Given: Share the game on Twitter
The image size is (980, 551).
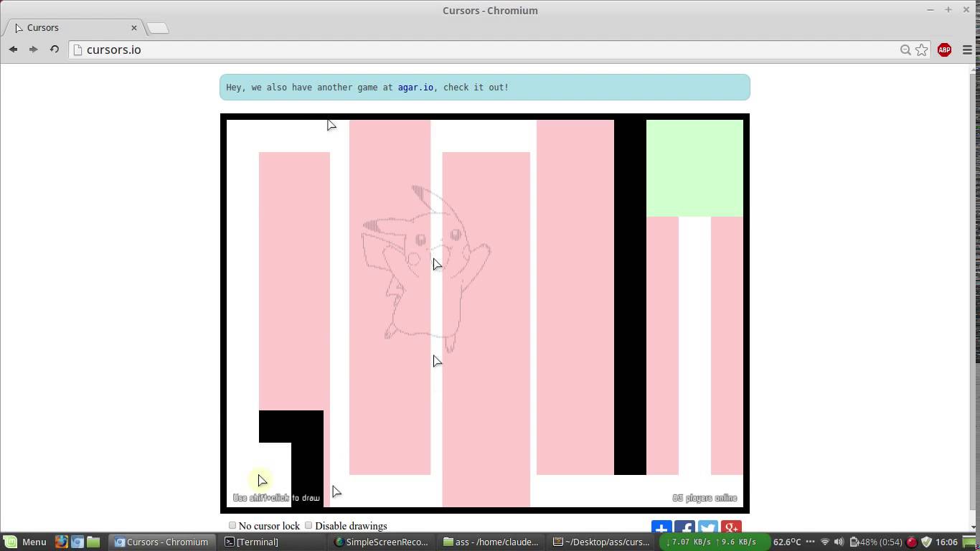Looking at the screenshot, I should click(x=707, y=528).
